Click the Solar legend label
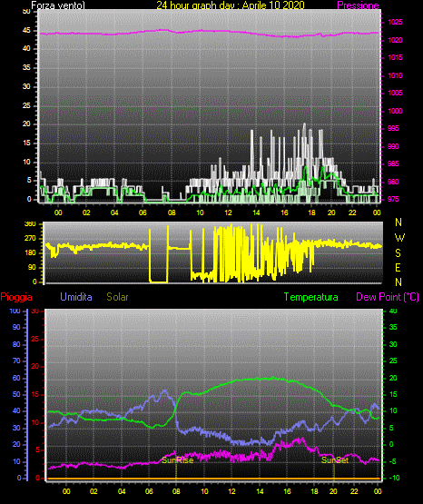 pyautogui.click(x=117, y=297)
